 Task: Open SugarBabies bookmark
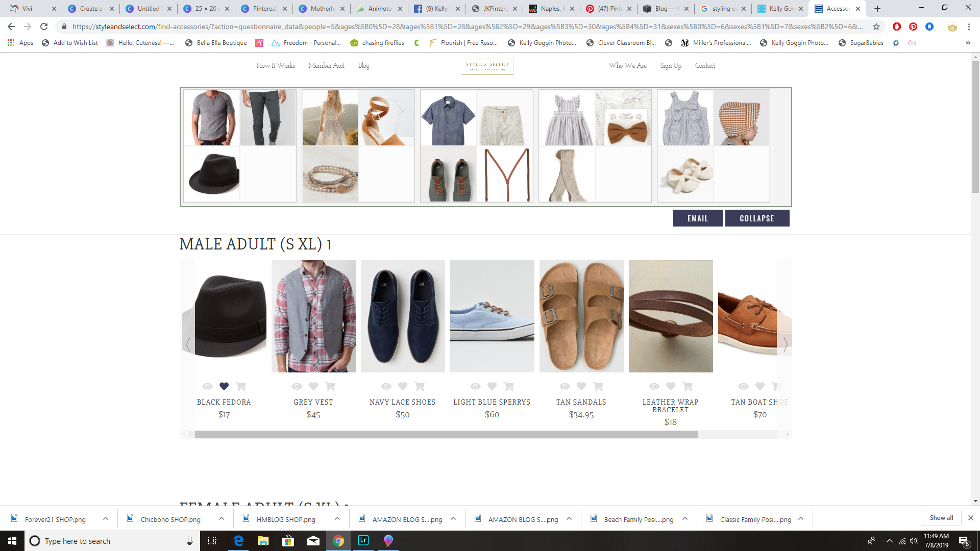coord(861,43)
